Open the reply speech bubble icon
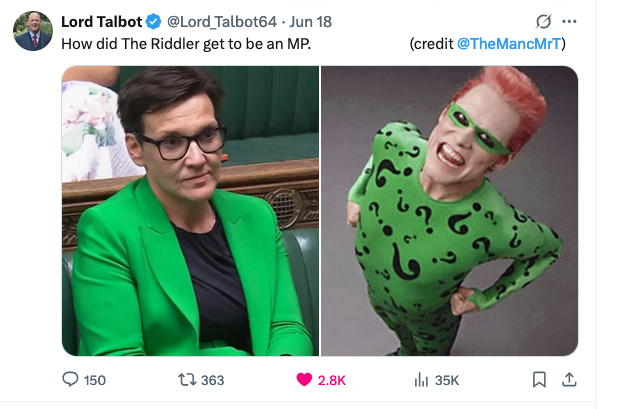This screenshot has height=409, width=620. pyautogui.click(x=70, y=379)
